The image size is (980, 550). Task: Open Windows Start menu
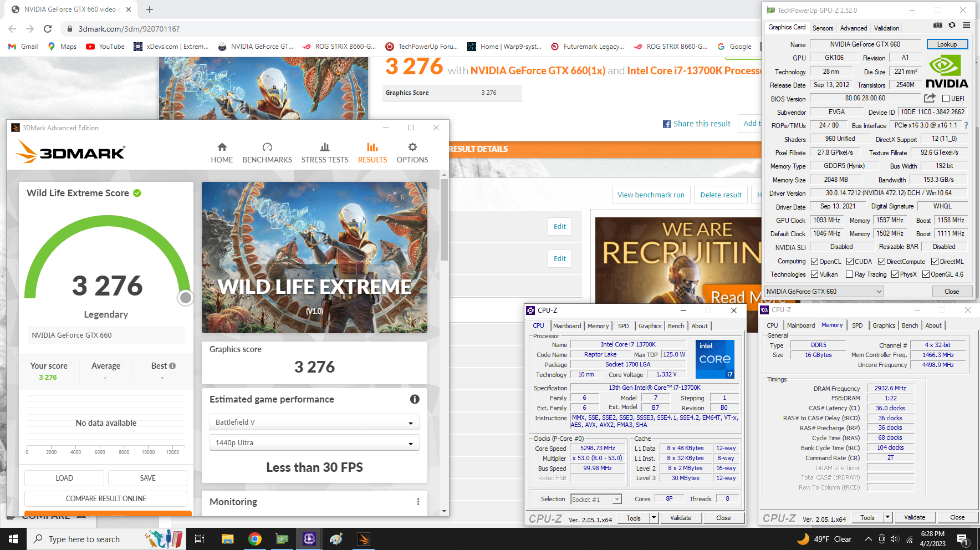pyautogui.click(x=13, y=539)
